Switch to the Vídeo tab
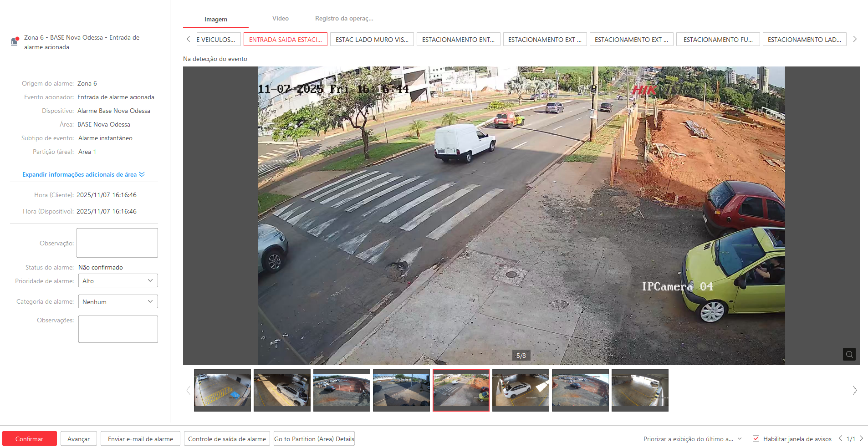 [x=280, y=19]
